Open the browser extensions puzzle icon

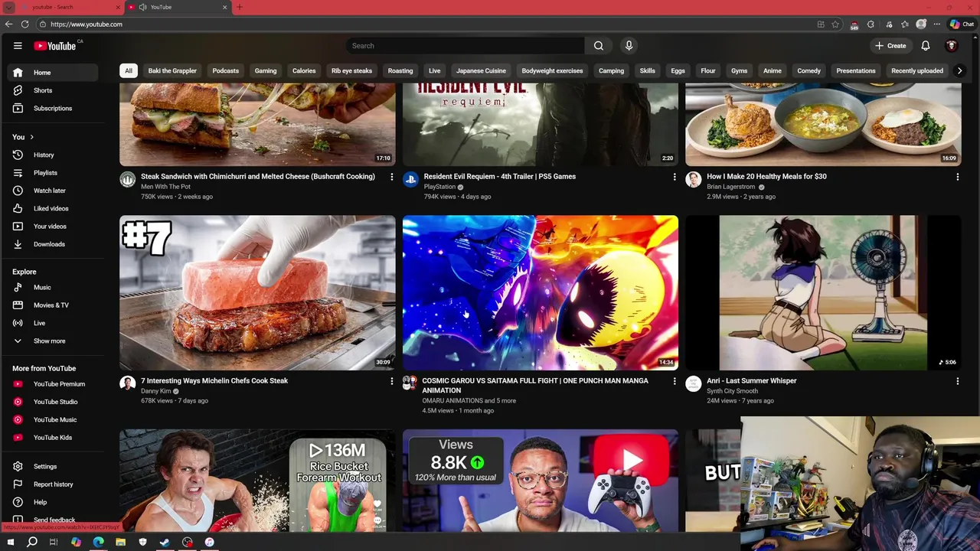coord(871,24)
